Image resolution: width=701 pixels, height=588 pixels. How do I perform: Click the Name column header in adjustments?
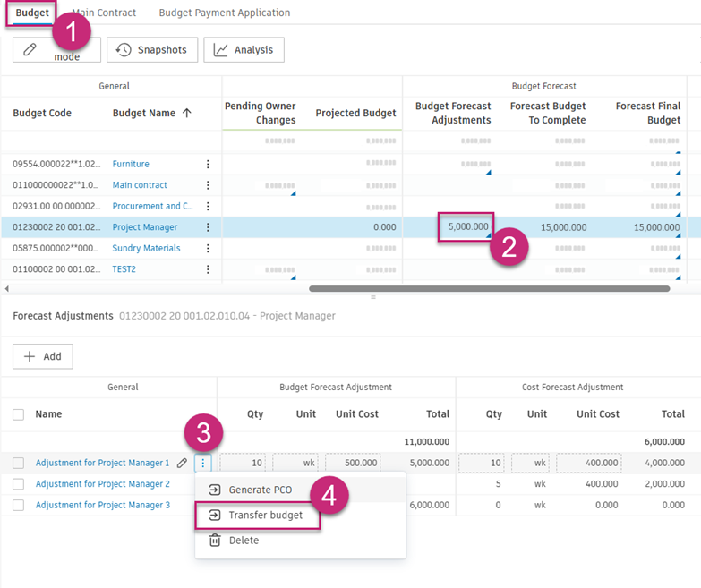pyautogui.click(x=48, y=414)
